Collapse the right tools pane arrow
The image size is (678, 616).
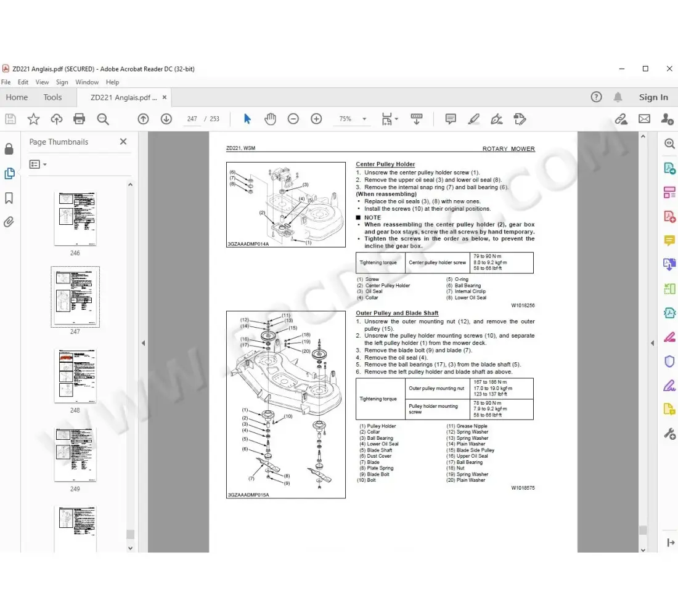652,343
